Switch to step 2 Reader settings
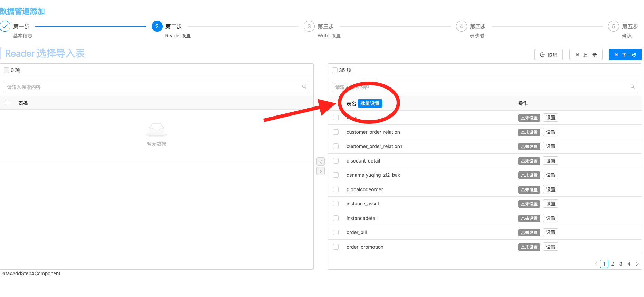 pyautogui.click(x=157, y=26)
